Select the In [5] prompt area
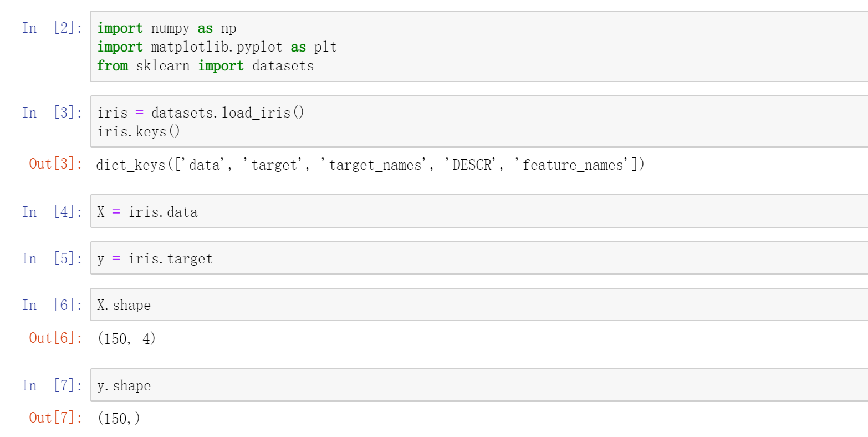Screen dimensions: 868x437 click(x=52, y=259)
